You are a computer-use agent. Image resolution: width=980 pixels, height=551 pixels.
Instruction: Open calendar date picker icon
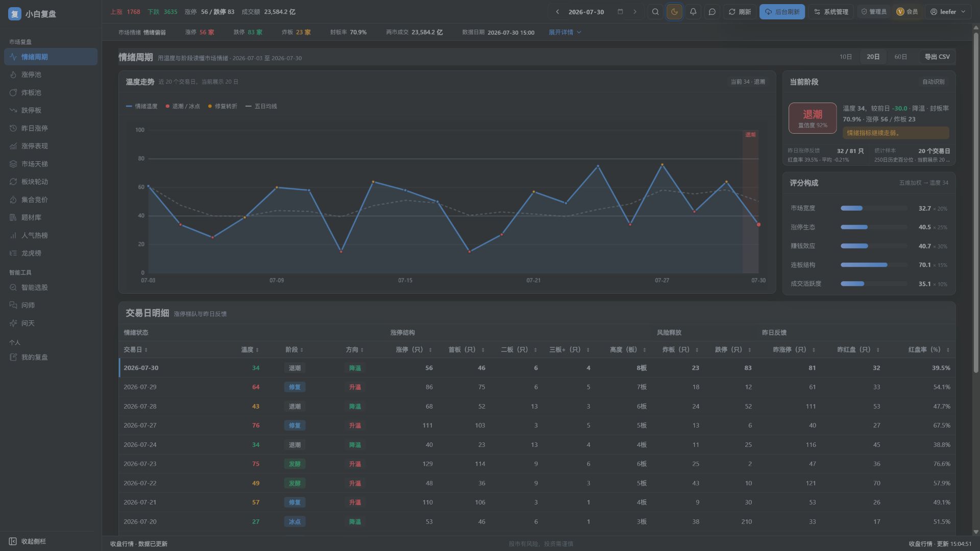pos(620,12)
